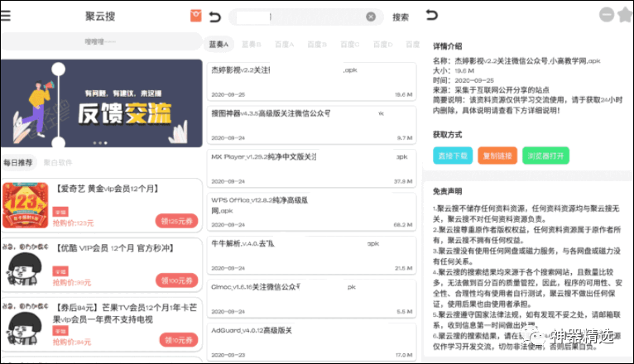The image size is (634, 364).
Task: Select the 每日推荐 tab
Action: (17, 162)
